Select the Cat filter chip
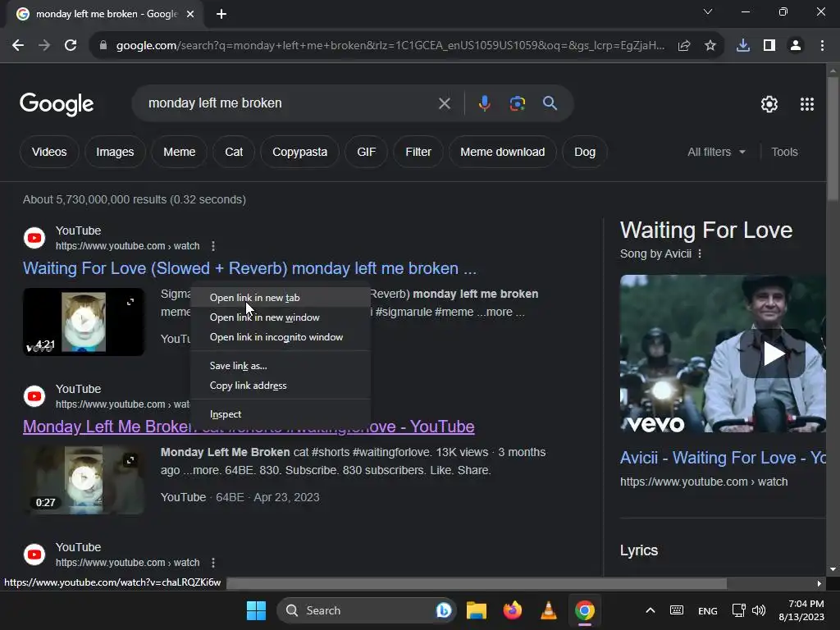Image resolution: width=840 pixels, height=630 pixels. click(x=234, y=152)
